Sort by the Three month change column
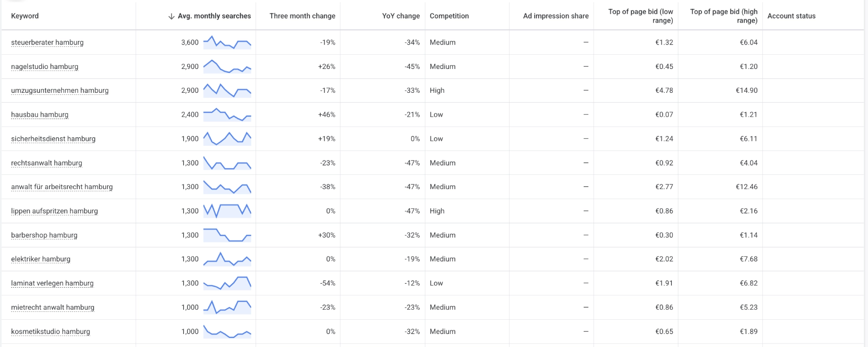 pos(302,16)
